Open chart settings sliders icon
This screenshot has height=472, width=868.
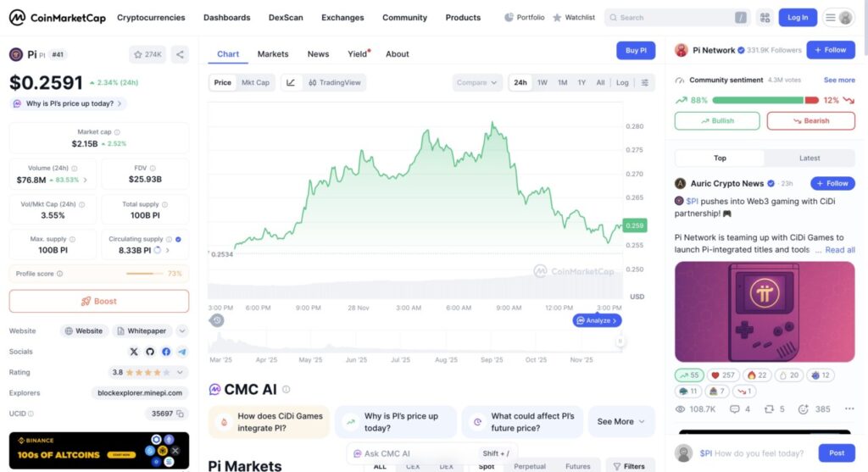point(645,83)
